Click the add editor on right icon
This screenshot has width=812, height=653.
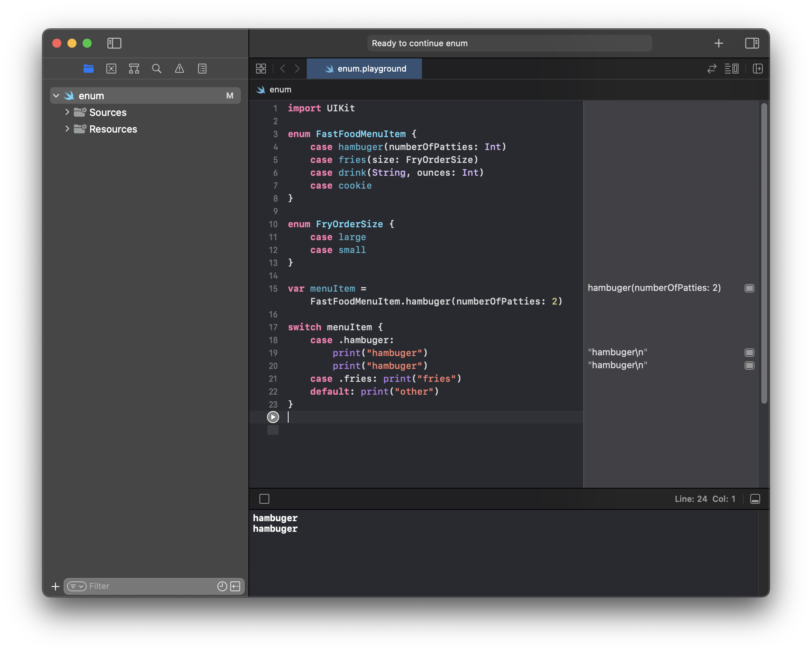coord(758,69)
